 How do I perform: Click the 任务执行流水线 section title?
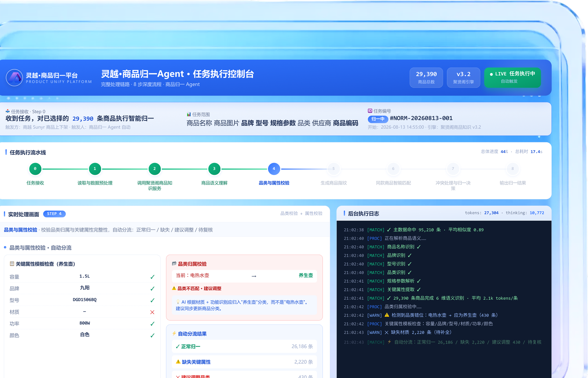28,152
